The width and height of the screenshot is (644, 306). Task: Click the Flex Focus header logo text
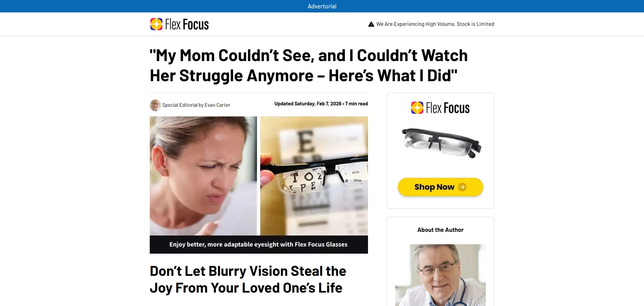tap(187, 24)
